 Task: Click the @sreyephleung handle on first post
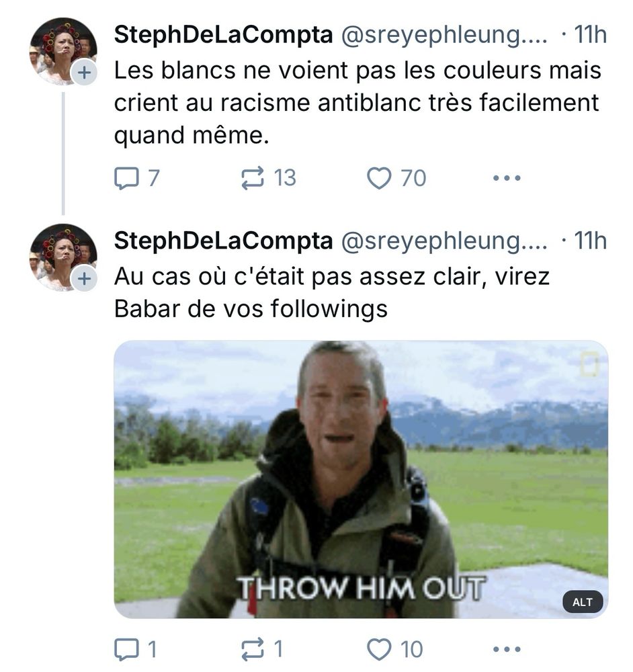[x=444, y=35]
